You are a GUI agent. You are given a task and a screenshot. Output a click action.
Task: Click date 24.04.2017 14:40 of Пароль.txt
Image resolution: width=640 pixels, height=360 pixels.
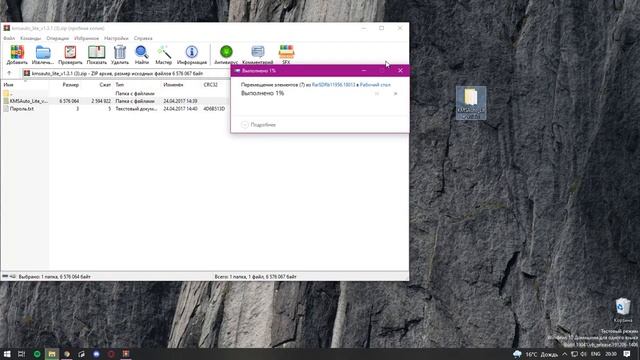click(180, 109)
